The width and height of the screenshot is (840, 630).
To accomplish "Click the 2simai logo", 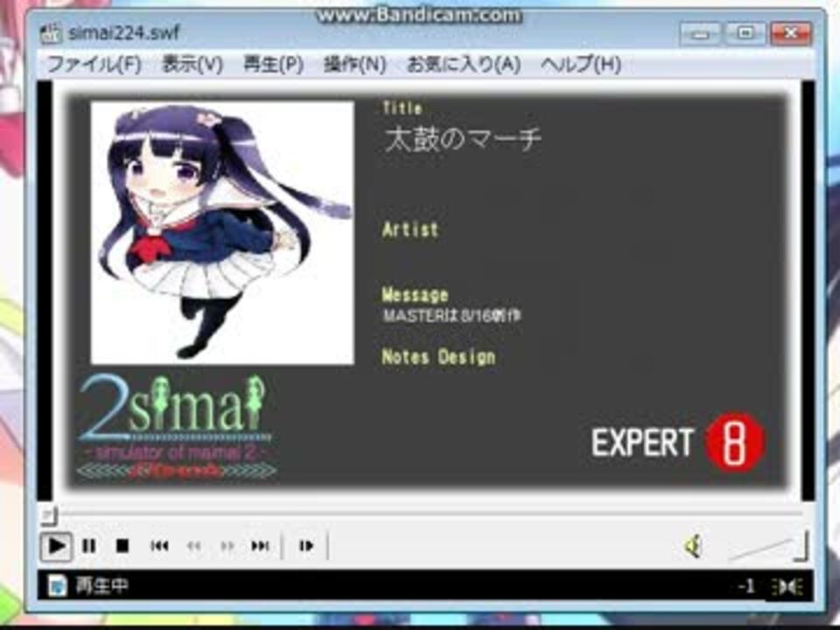I will click(177, 426).
